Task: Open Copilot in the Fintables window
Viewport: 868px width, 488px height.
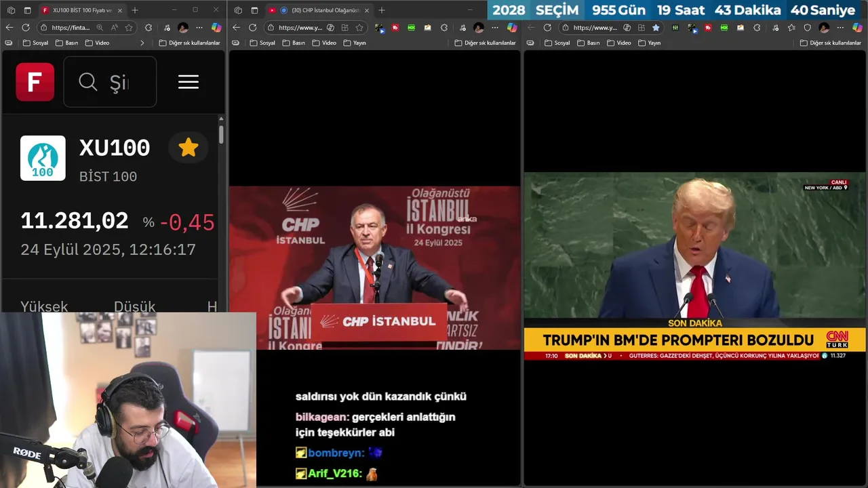Action: pyautogui.click(x=216, y=28)
